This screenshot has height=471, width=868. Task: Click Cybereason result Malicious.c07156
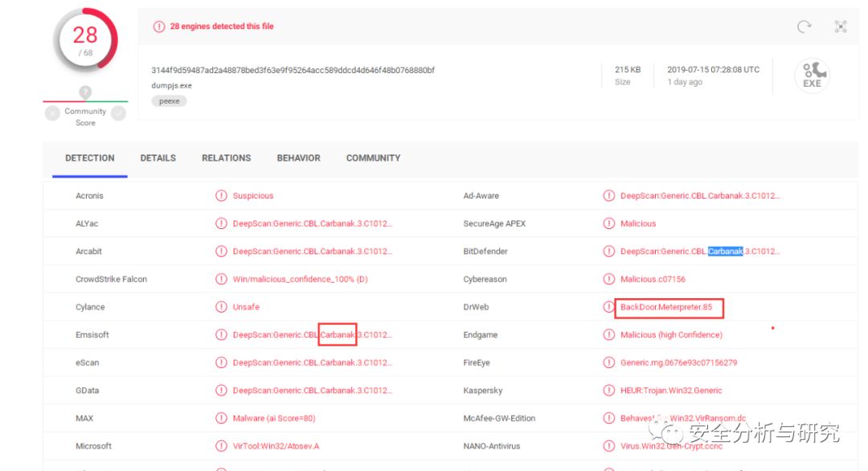653,279
